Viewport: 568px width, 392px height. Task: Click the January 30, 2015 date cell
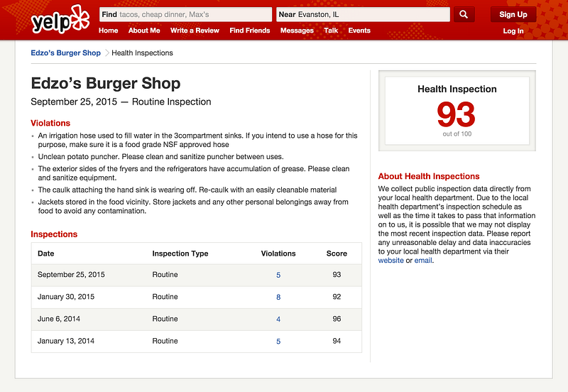tap(66, 297)
